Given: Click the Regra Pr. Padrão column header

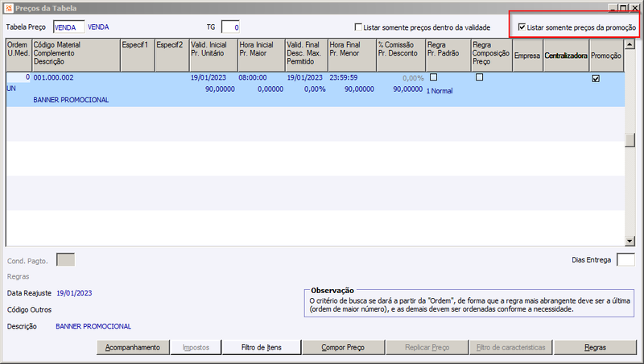Looking at the screenshot, I should point(448,56).
